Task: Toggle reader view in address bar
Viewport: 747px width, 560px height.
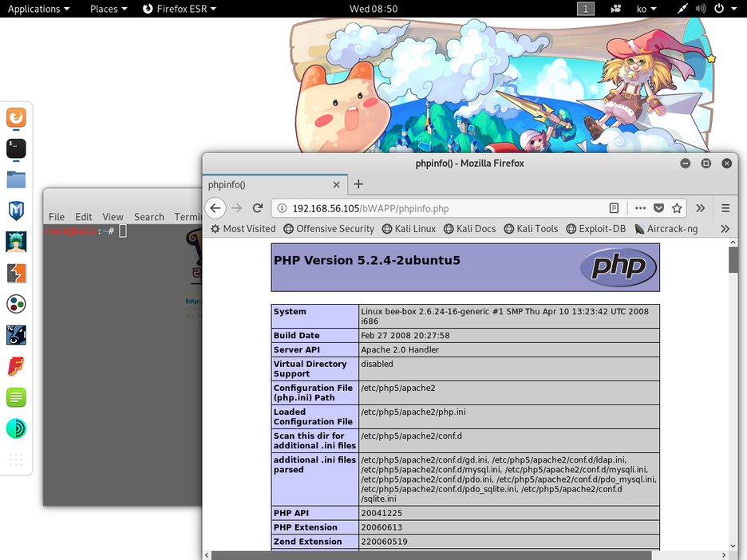Action: point(614,208)
